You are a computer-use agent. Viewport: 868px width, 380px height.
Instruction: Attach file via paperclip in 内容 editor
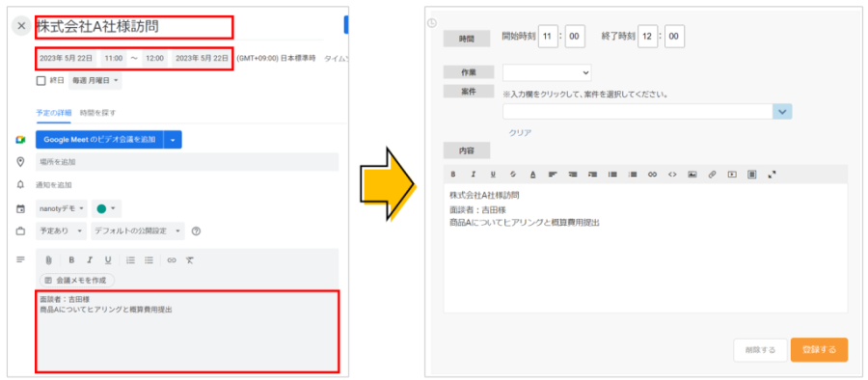coord(712,174)
